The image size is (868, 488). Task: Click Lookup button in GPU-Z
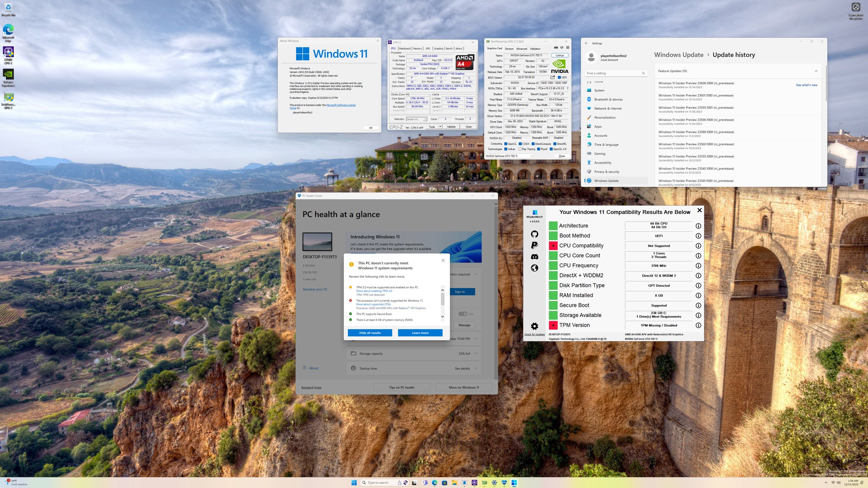click(560, 55)
